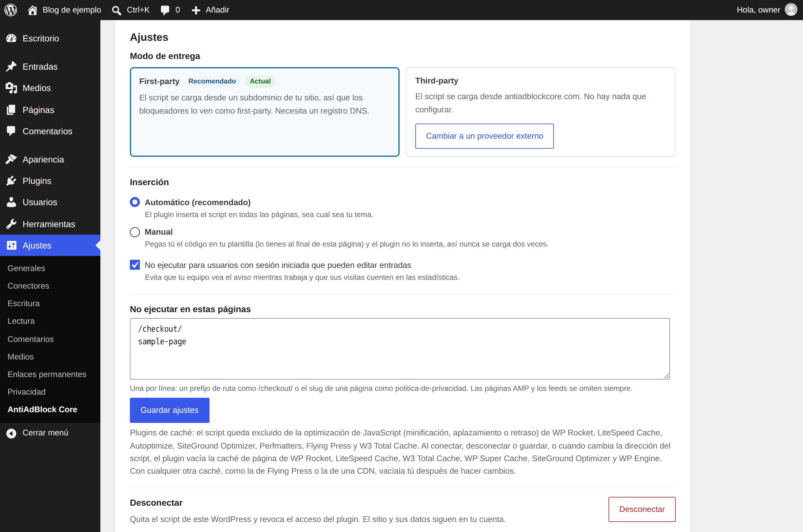The image size is (803, 532).
Task: Click the Entradas pushpin icon
Action: click(11, 66)
